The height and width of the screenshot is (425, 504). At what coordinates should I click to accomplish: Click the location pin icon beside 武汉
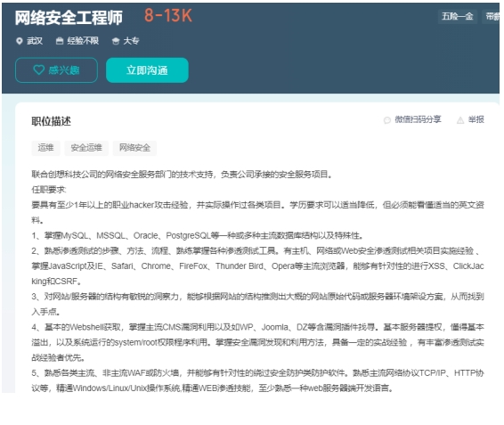tap(20, 41)
